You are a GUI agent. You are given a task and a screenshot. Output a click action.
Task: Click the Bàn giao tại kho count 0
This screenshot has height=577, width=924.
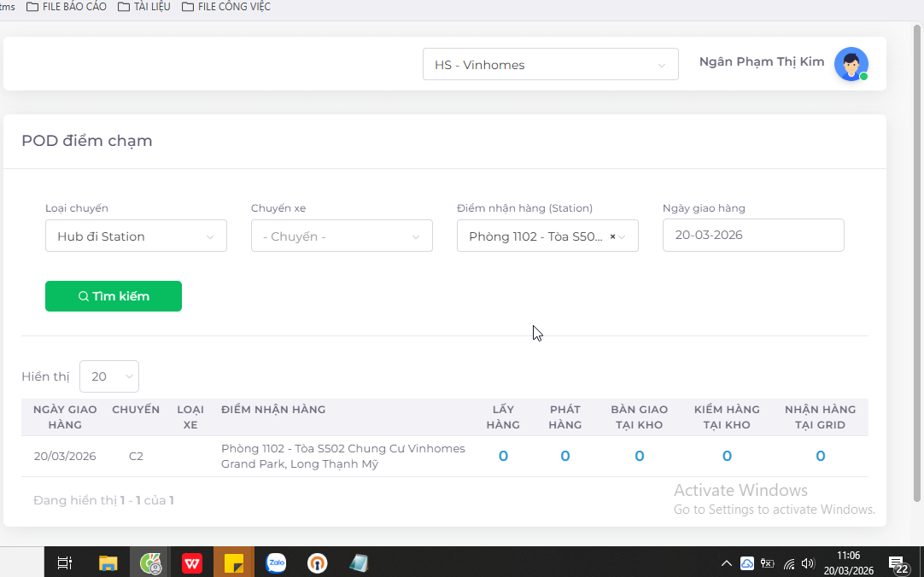[640, 457]
